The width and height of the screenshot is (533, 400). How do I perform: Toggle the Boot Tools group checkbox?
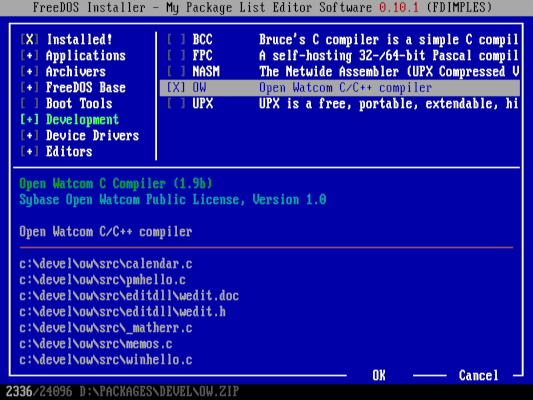point(30,103)
